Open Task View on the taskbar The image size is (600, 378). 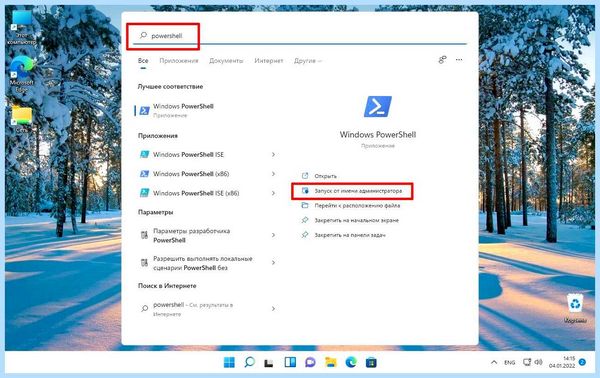coord(269,362)
